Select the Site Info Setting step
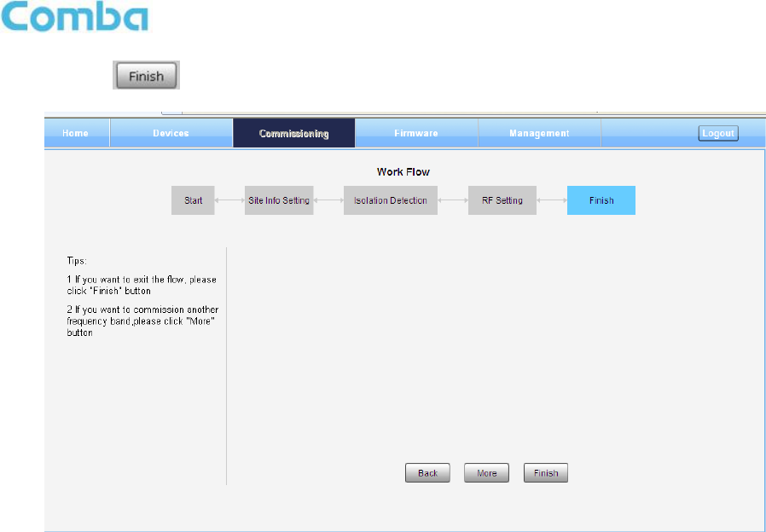The height and width of the screenshot is (532, 766). pos(279,200)
